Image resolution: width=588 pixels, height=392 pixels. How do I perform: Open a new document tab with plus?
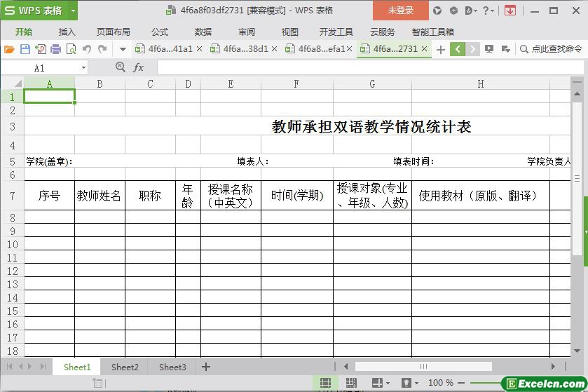click(440, 49)
